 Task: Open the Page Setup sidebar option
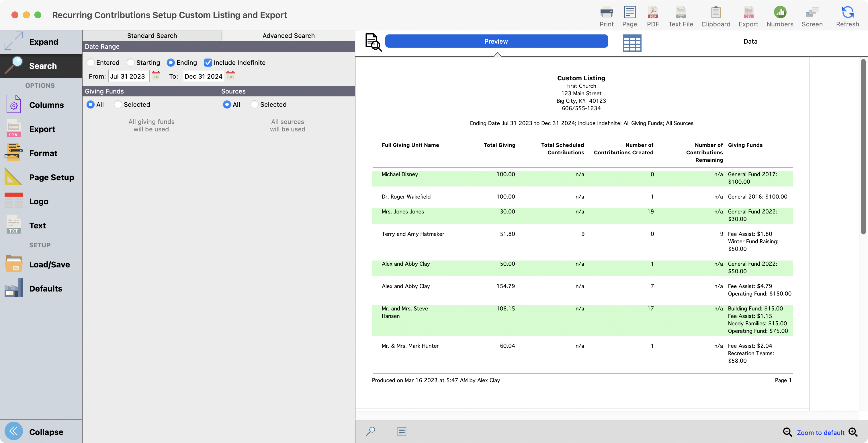[x=41, y=177]
